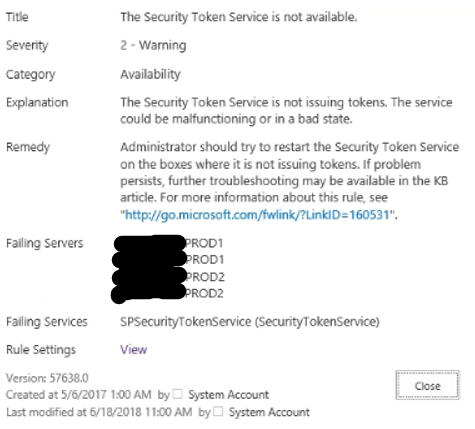Viewport: 475px width, 429px height.
Task: Open the View link beside Rule Settings
Action: click(x=133, y=350)
